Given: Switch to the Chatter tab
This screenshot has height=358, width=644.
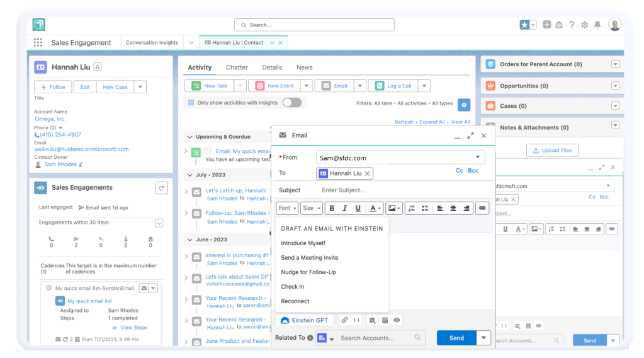Looking at the screenshot, I should [237, 67].
